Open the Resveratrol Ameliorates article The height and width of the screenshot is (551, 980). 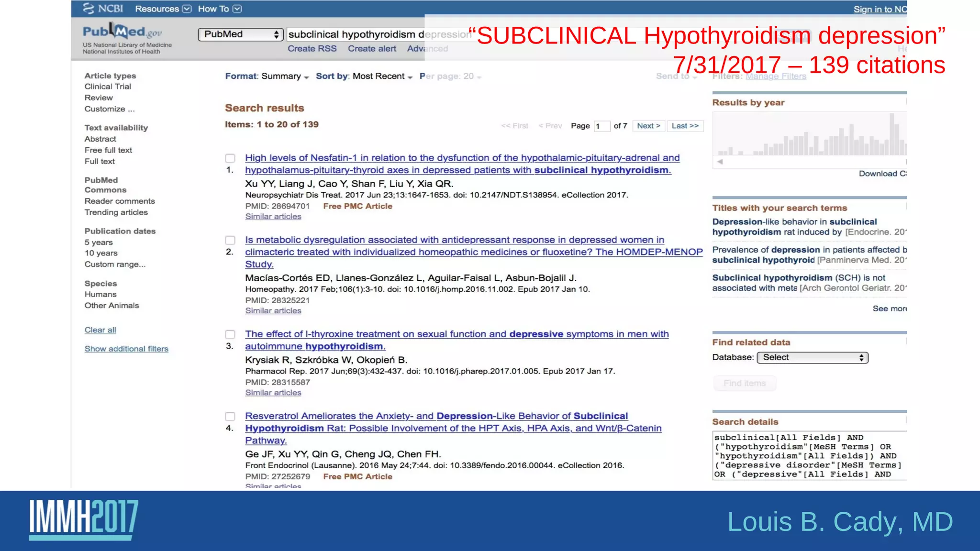(453, 428)
